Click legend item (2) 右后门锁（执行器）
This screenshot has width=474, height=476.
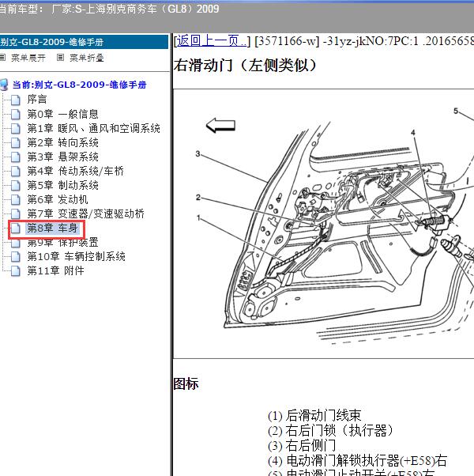click(x=330, y=430)
